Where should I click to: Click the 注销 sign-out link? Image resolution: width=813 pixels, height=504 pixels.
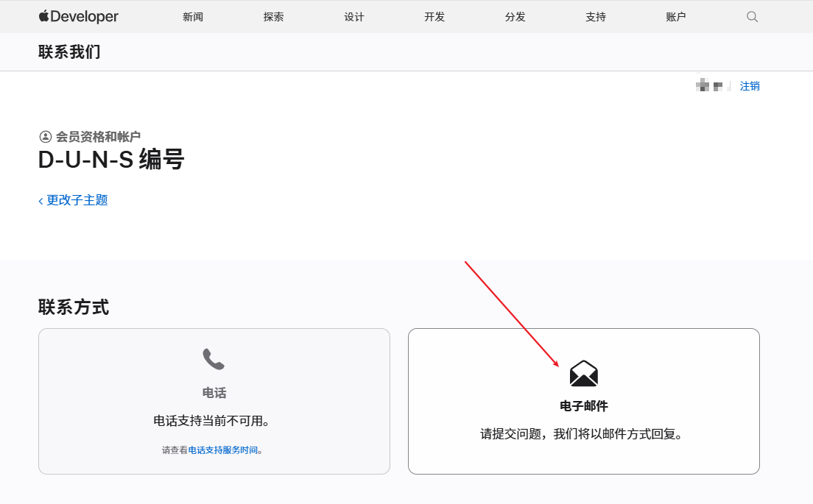pyautogui.click(x=750, y=86)
